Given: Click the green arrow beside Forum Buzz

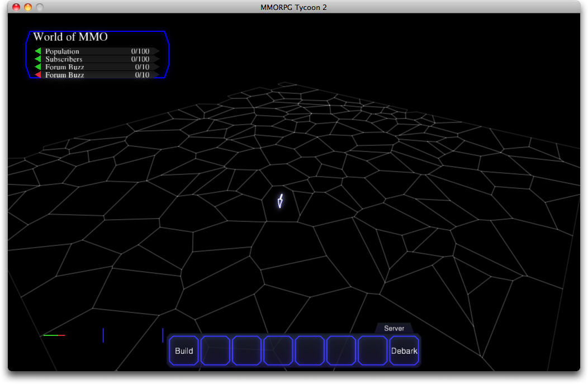Looking at the screenshot, I should [38, 67].
